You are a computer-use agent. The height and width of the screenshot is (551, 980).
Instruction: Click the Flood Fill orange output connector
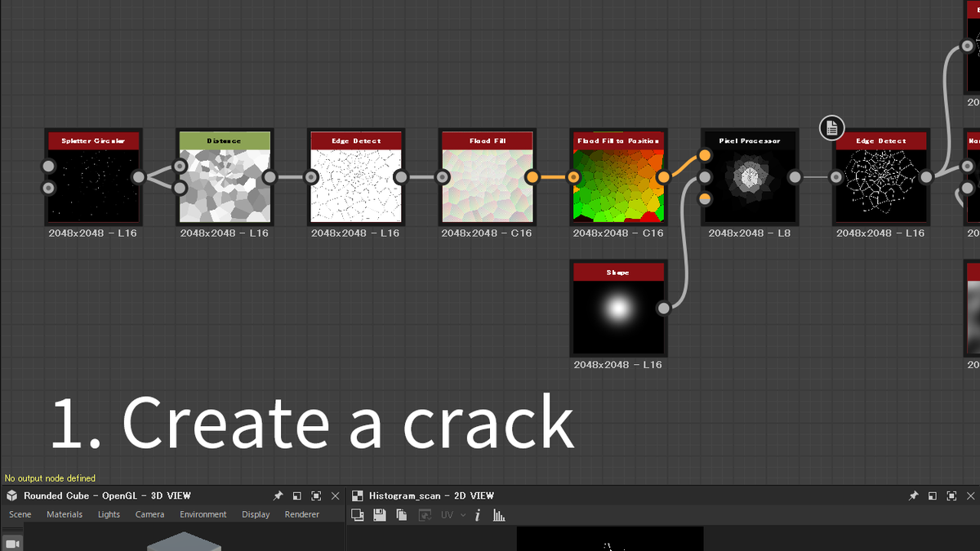click(x=532, y=176)
